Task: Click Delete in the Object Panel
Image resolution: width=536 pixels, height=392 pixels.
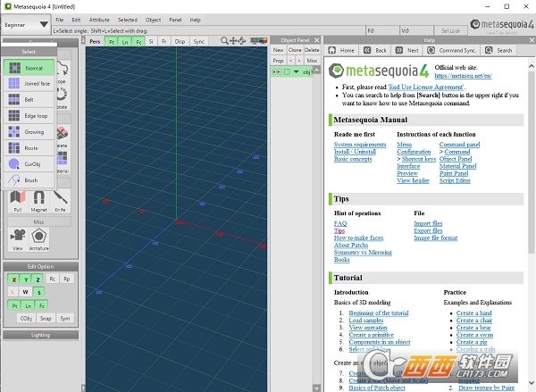Action: (312, 50)
